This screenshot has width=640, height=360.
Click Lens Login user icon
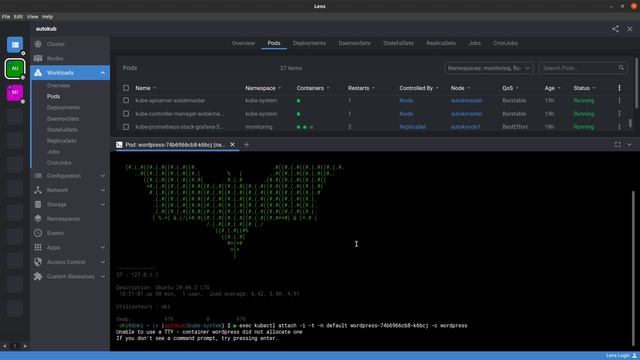coord(635,356)
